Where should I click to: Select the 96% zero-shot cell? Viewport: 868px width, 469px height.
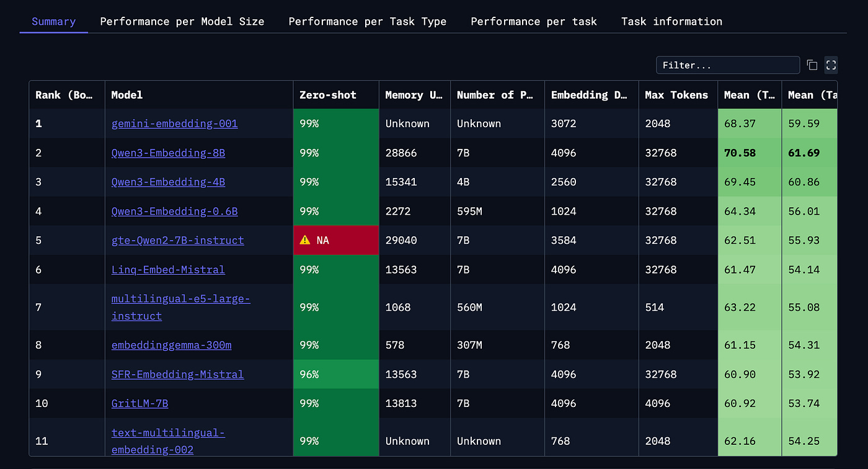pos(336,374)
